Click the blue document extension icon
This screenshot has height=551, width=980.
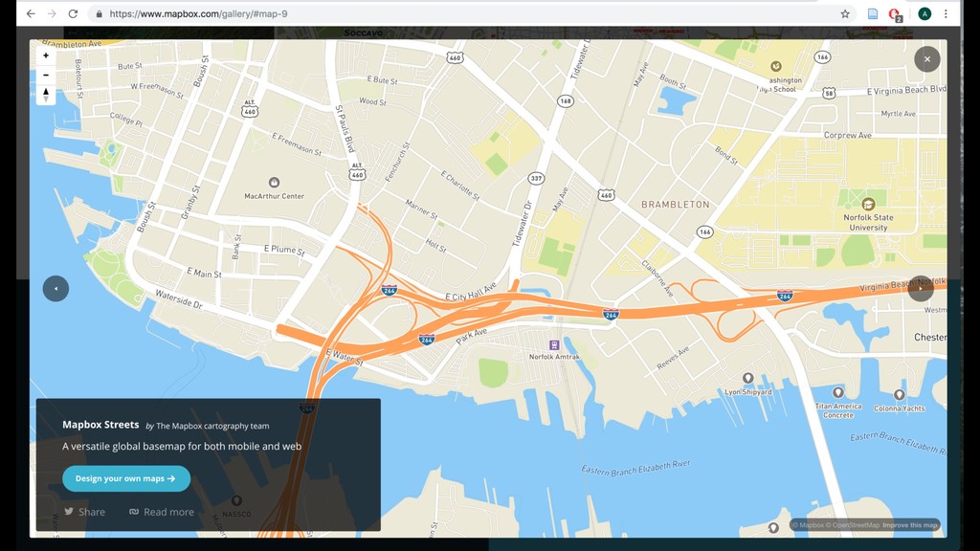pyautogui.click(x=873, y=13)
